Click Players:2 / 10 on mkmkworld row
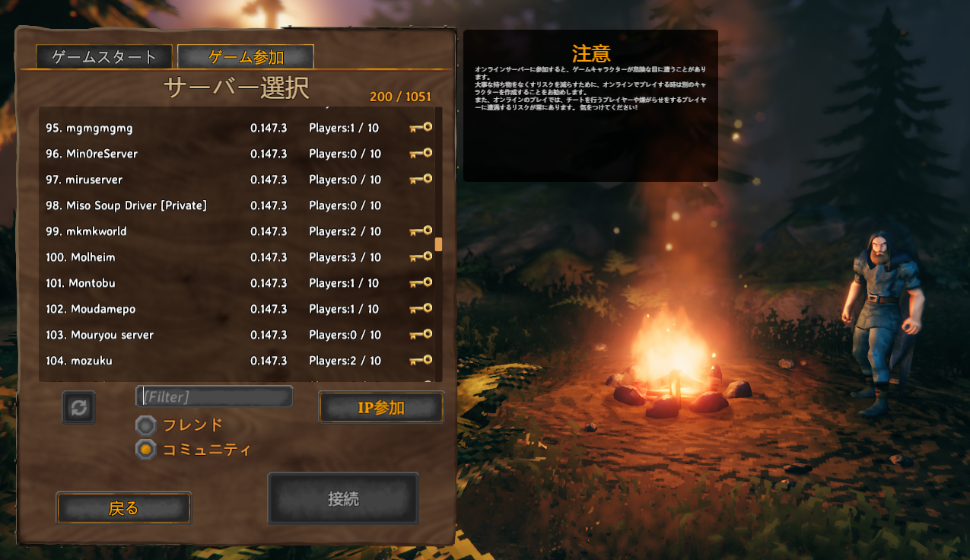Screen dimensions: 970x560 click(345, 231)
